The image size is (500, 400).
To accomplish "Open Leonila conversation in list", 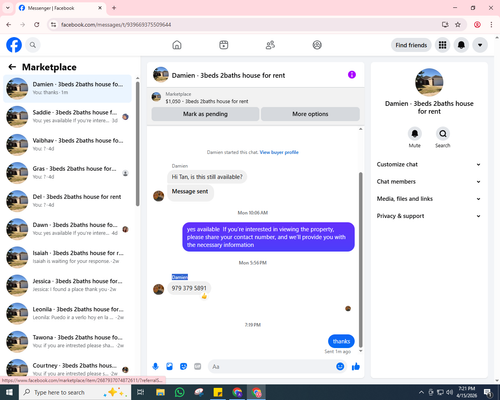I will (x=67, y=314).
